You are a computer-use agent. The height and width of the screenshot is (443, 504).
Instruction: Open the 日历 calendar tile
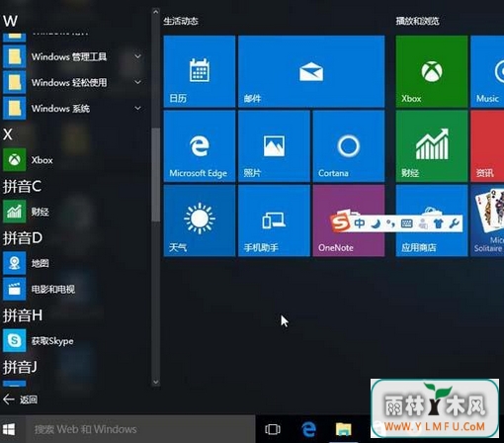point(200,71)
